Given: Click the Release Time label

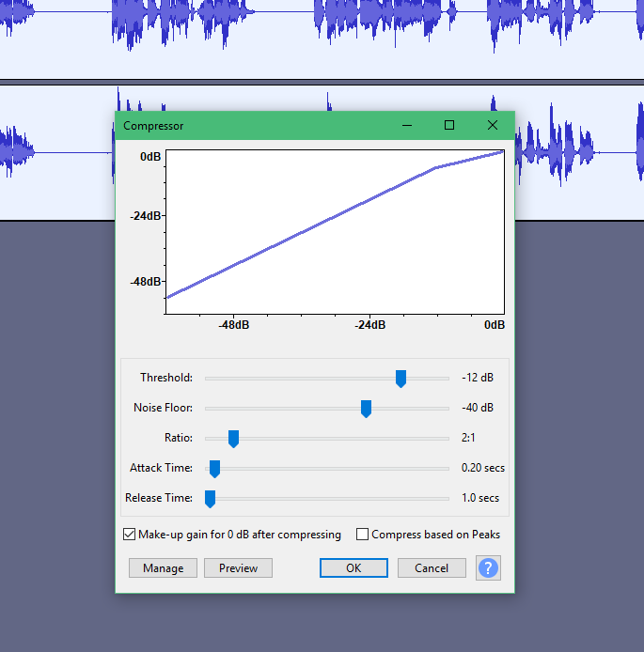Looking at the screenshot, I should (159, 498).
